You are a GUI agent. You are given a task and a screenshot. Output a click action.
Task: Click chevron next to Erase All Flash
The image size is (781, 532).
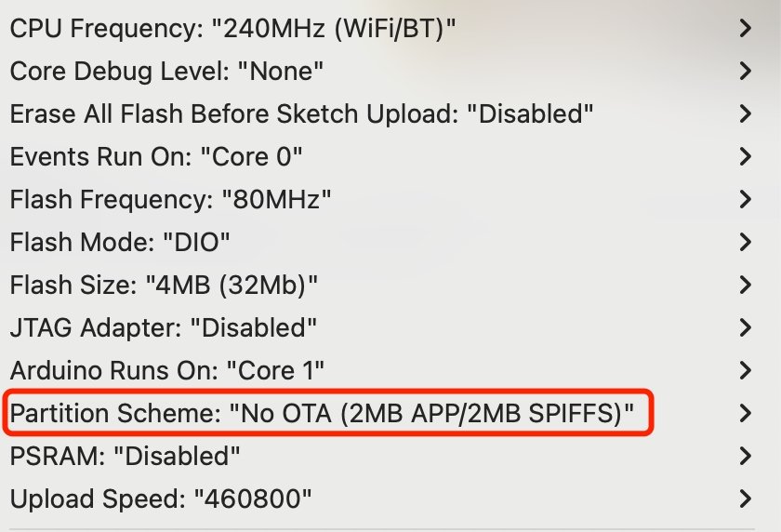tap(745, 113)
